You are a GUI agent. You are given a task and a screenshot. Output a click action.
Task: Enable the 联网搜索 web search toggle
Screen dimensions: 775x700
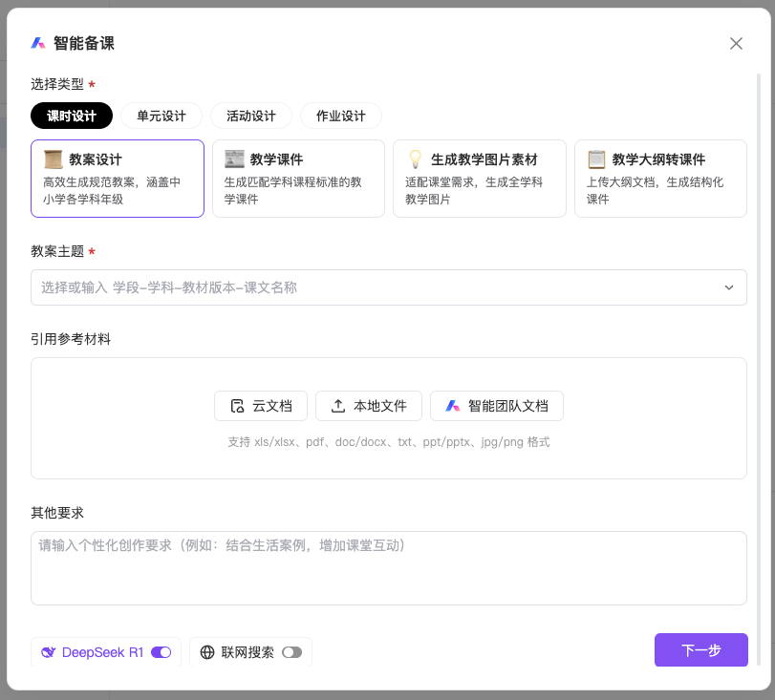coord(292,652)
